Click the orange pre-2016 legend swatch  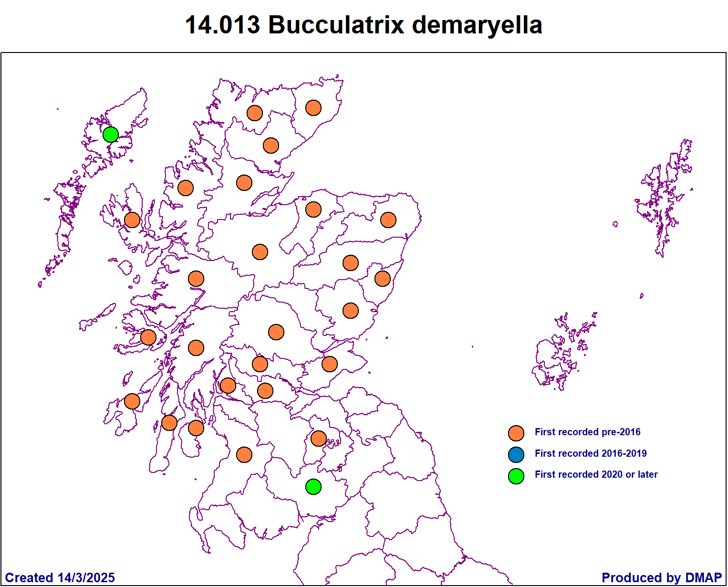coord(516,433)
